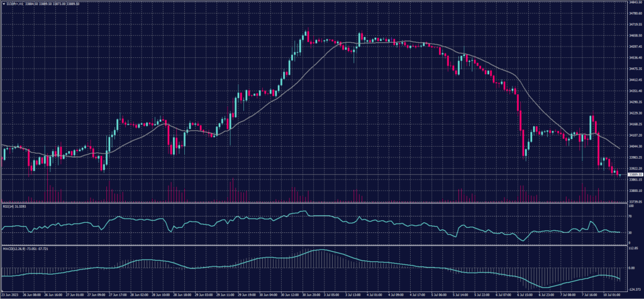The image size is (644, 299).
Task: Click the 10 Jul 01:00 time label
Action: tap(612, 294)
